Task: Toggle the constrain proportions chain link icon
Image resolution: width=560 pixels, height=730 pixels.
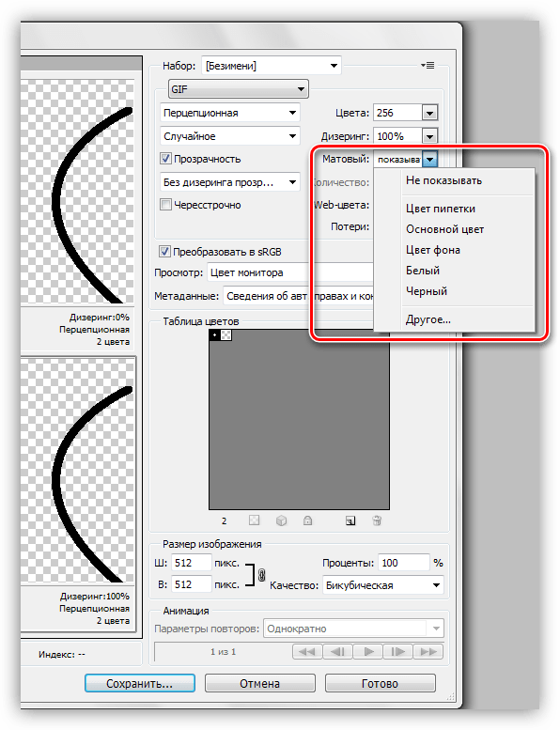Action: pos(261,575)
